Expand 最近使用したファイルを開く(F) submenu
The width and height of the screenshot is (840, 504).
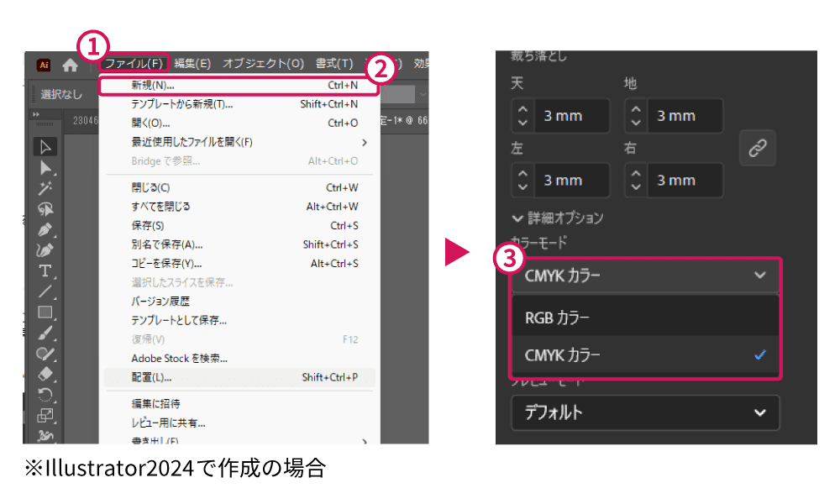pos(239,142)
